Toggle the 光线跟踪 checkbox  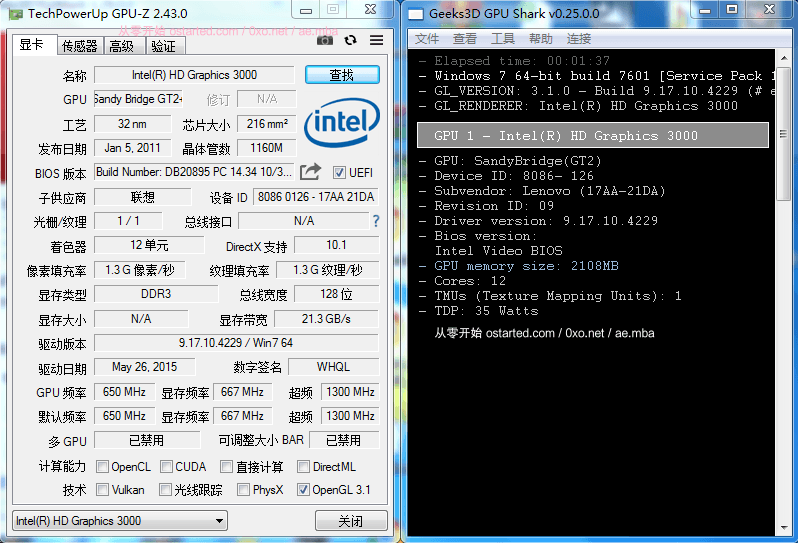coord(165,490)
